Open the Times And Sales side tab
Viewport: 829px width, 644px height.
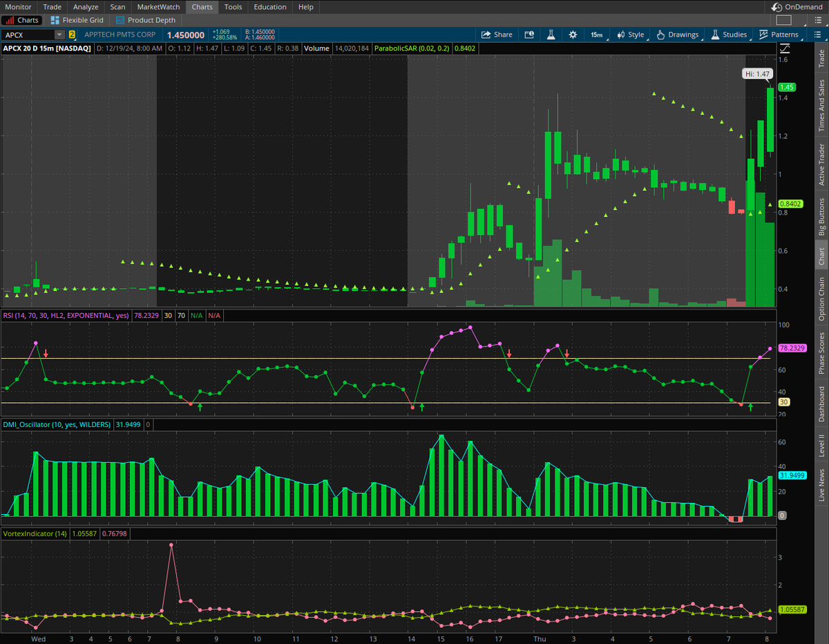point(821,105)
